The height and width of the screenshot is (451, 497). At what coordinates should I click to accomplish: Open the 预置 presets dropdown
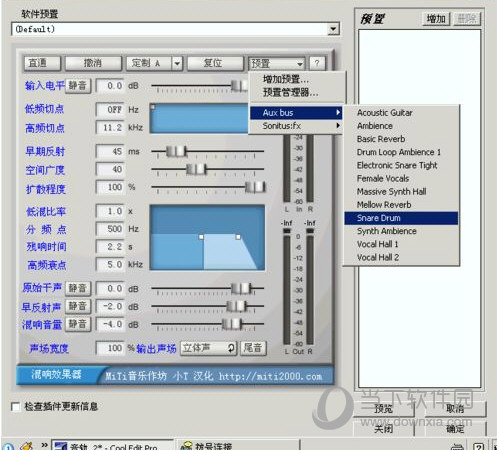click(276, 63)
